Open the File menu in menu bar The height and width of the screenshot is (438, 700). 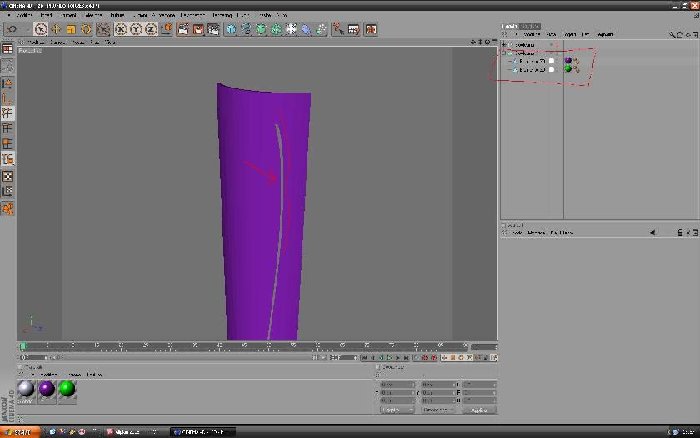pyautogui.click(x=24, y=15)
